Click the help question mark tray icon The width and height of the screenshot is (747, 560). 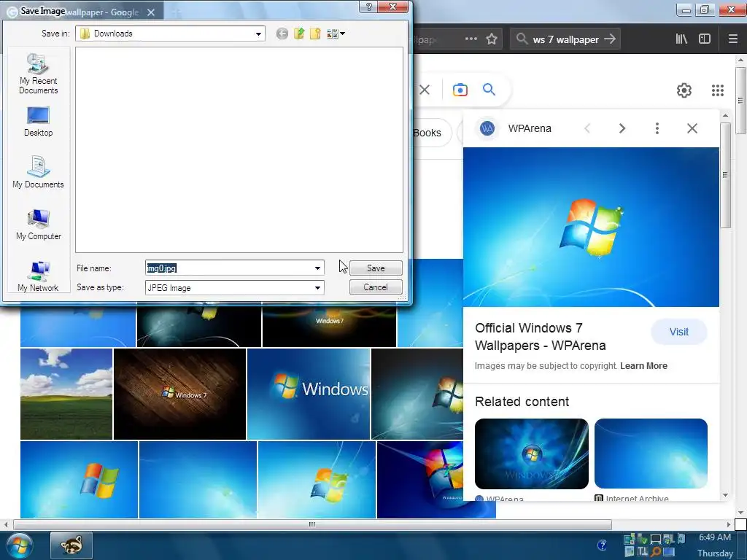(x=602, y=545)
